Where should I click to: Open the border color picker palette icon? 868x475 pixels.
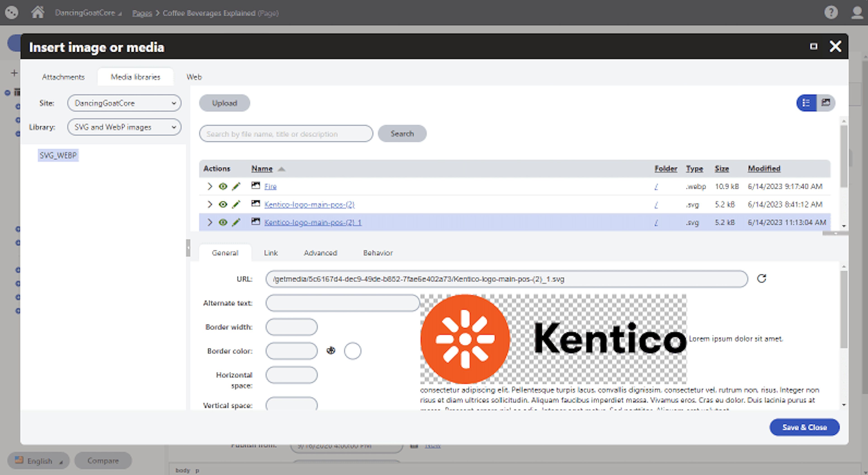331,351
